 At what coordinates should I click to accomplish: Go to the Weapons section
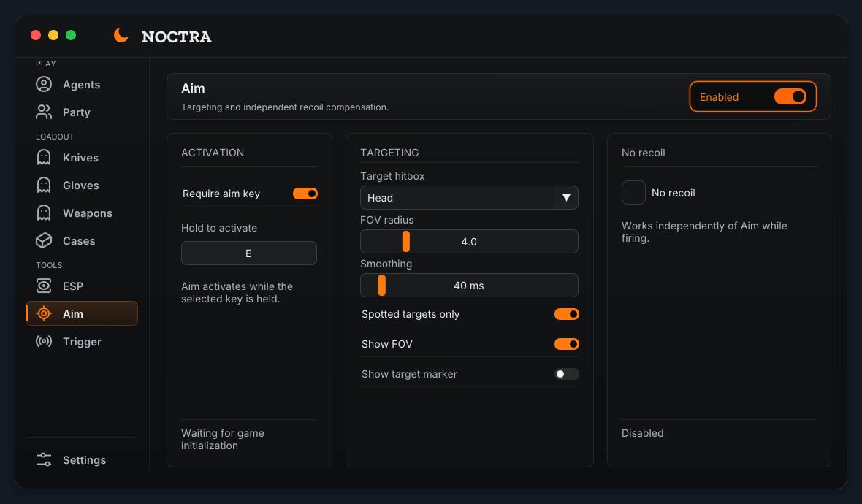click(x=81, y=213)
